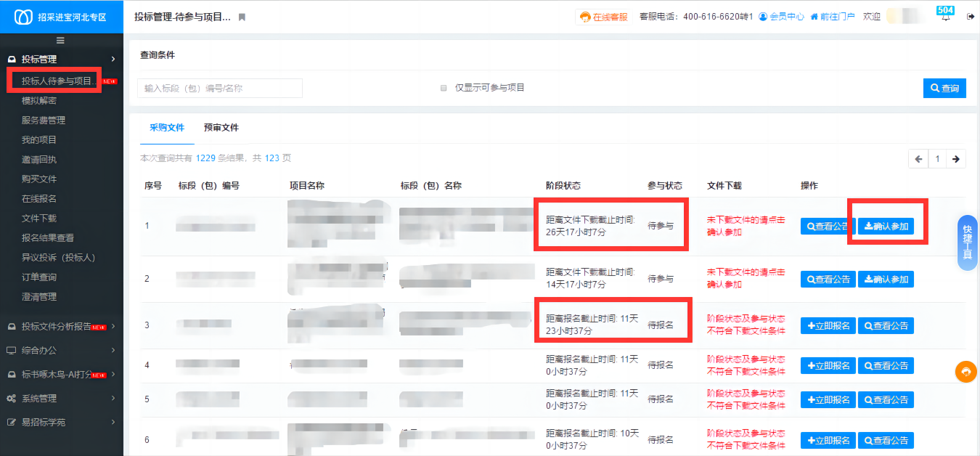980x456 pixels.
Task: Expand the 投标管理 menu section
Action: pyautogui.click(x=61, y=59)
